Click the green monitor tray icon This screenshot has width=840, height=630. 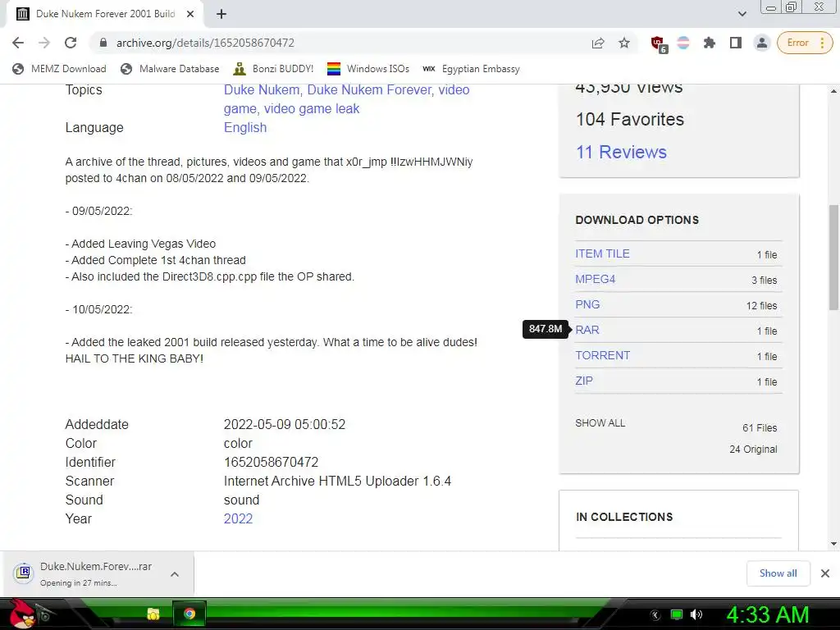point(677,614)
